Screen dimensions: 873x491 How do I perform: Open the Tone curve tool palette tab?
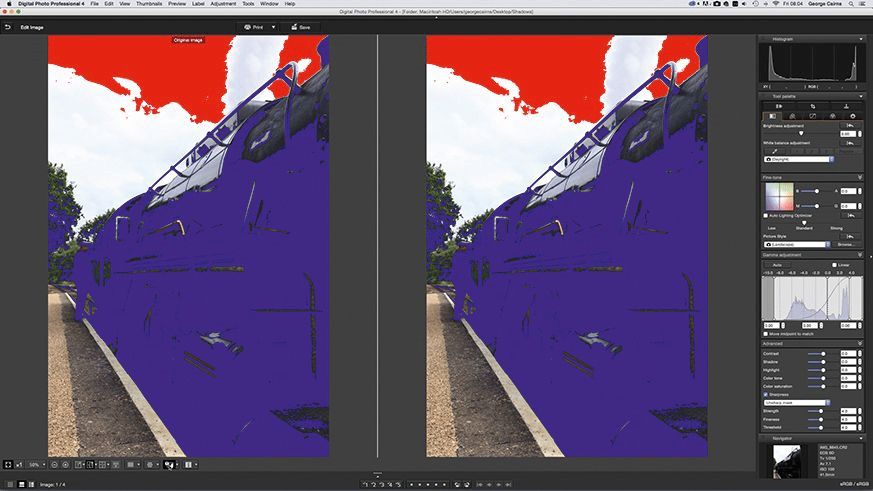point(812,116)
